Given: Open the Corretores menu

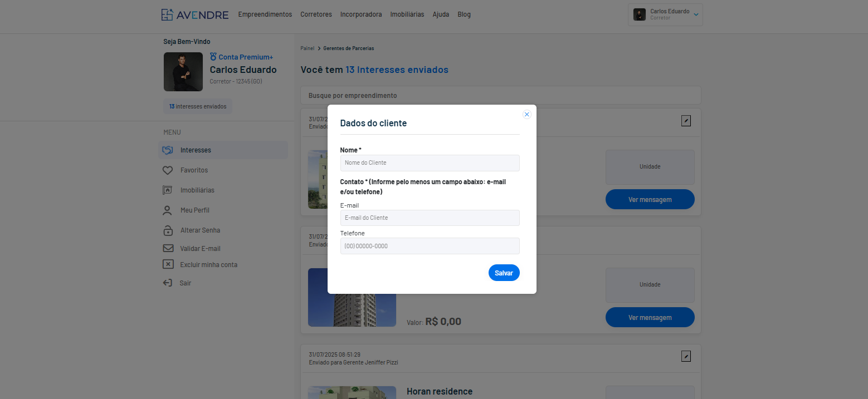Looking at the screenshot, I should tap(316, 14).
